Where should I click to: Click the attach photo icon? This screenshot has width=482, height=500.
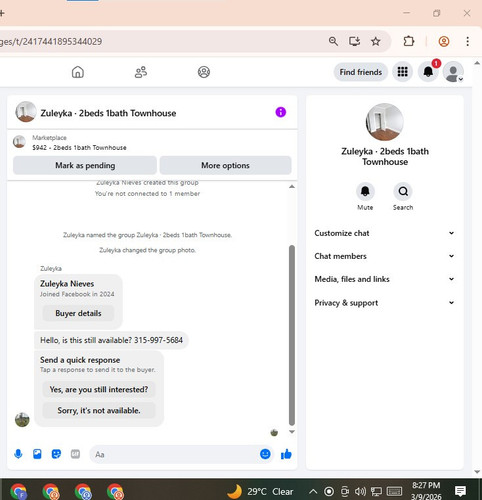(37, 454)
